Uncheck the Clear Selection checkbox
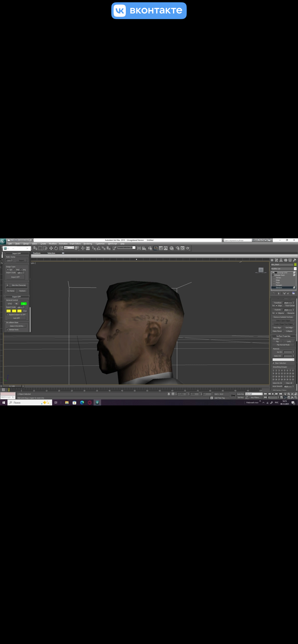 point(273,363)
